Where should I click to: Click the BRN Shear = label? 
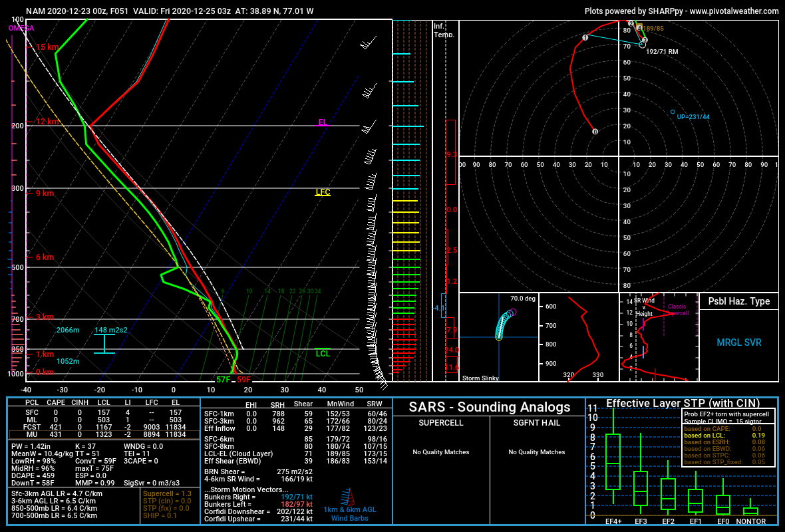tap(225, 471)
